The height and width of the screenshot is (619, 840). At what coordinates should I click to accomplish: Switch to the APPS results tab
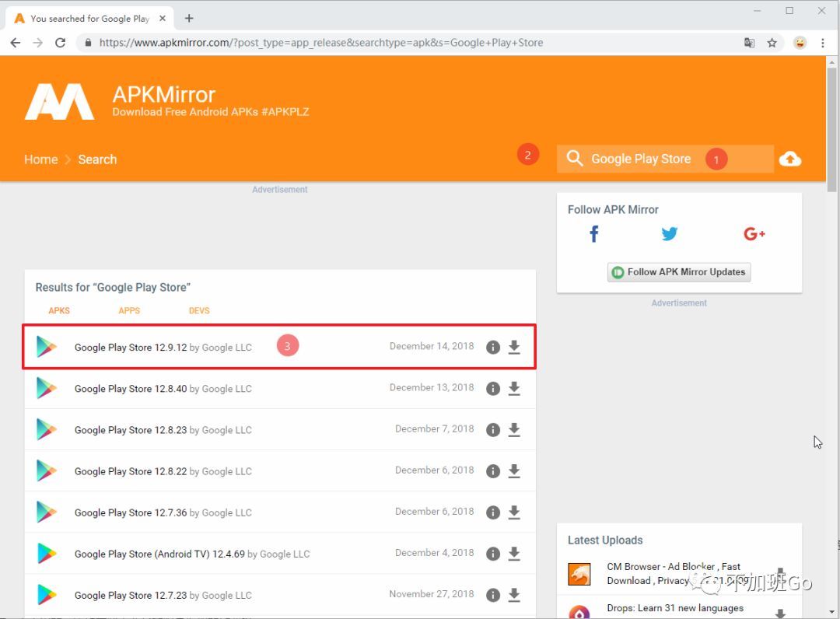129,310
